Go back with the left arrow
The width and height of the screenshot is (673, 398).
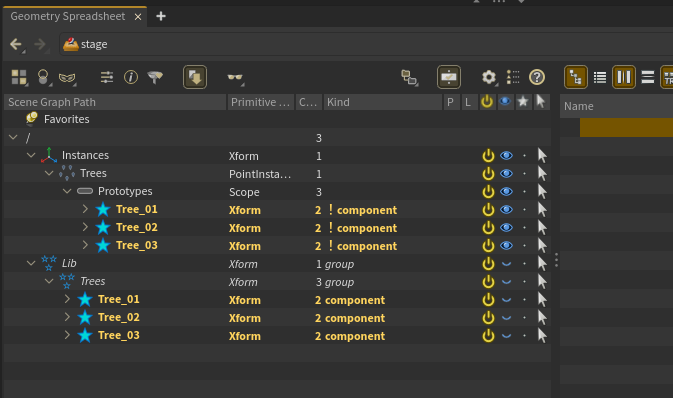tap(16, 44)
